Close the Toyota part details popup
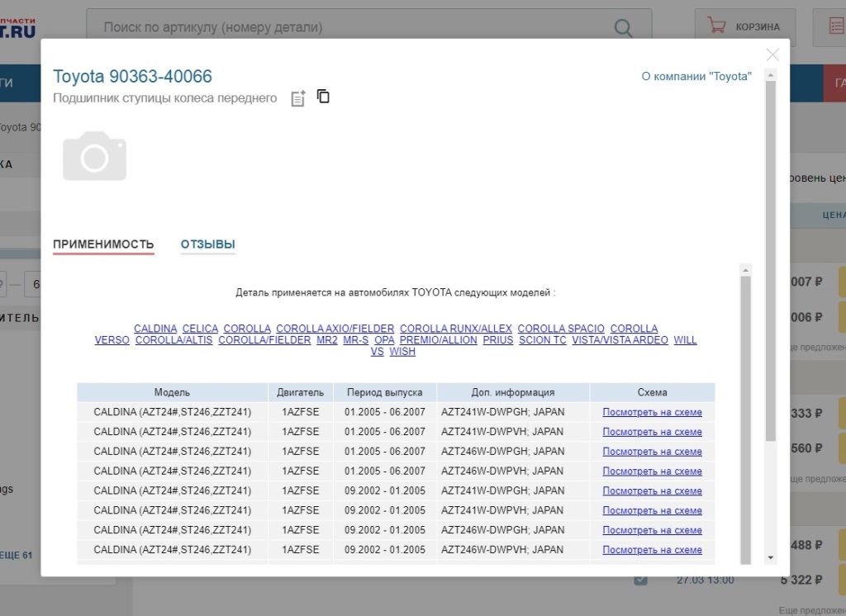846x616 pixels. (x=772, y=55)
